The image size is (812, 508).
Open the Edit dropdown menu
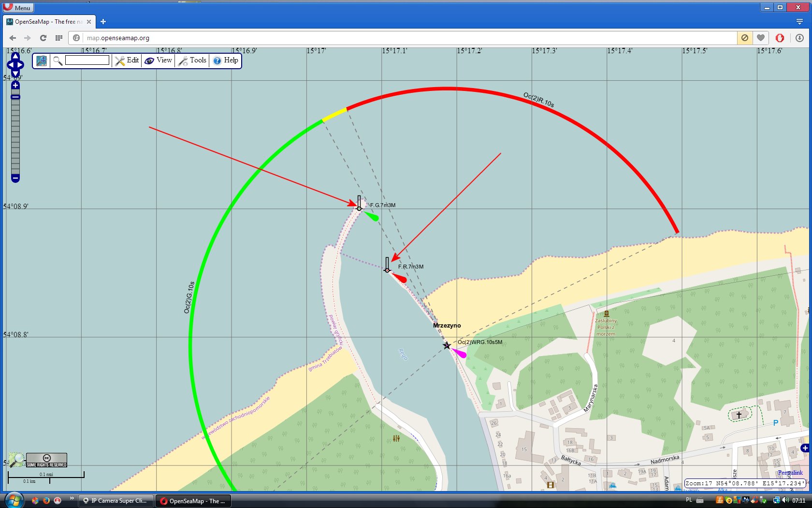[127, 60]
